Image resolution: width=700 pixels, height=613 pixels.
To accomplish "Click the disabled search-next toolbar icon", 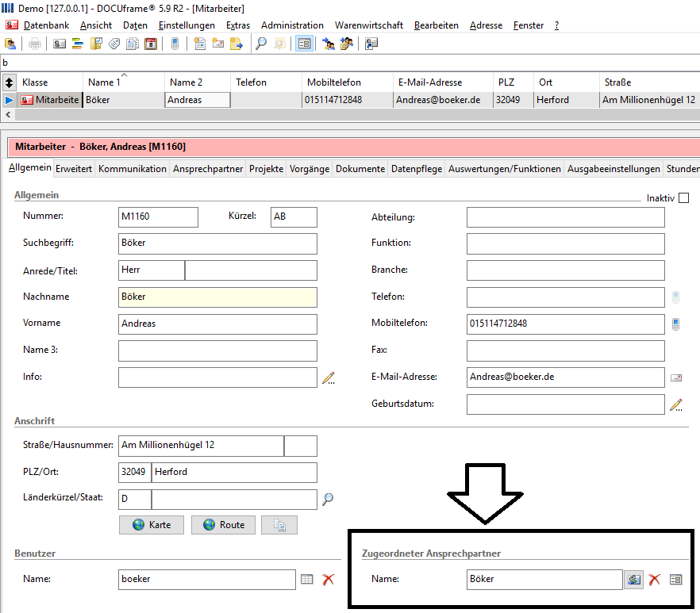I will (279, 44).
